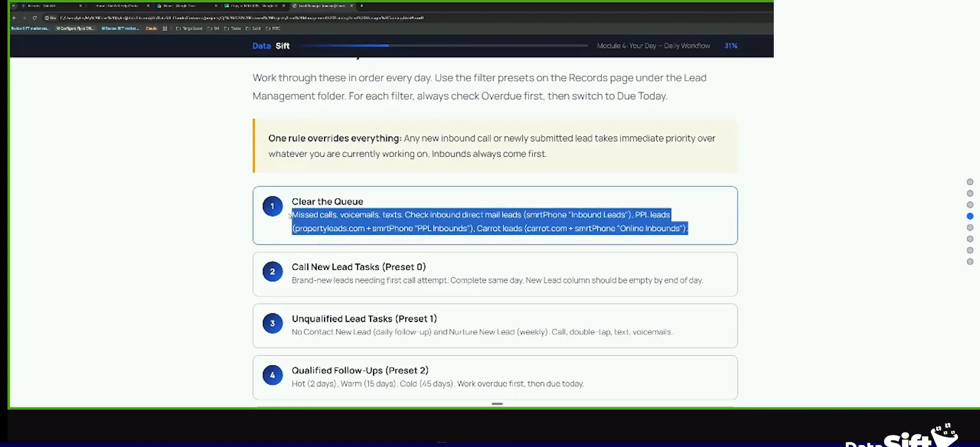Open a new browser tab with the plus button

[x=362, y=6]
